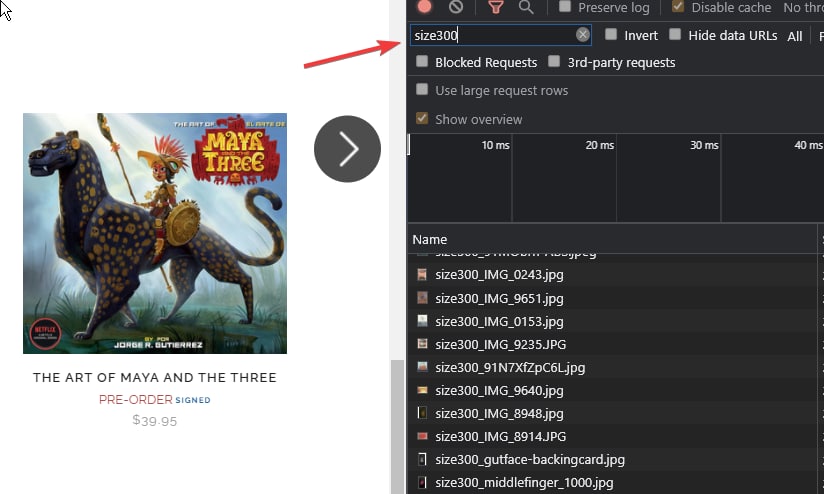Viewport: 824px width, 494px height.
Task: Select request size300_IMG_9235.JPG
Action: click(x=612, y=344)
